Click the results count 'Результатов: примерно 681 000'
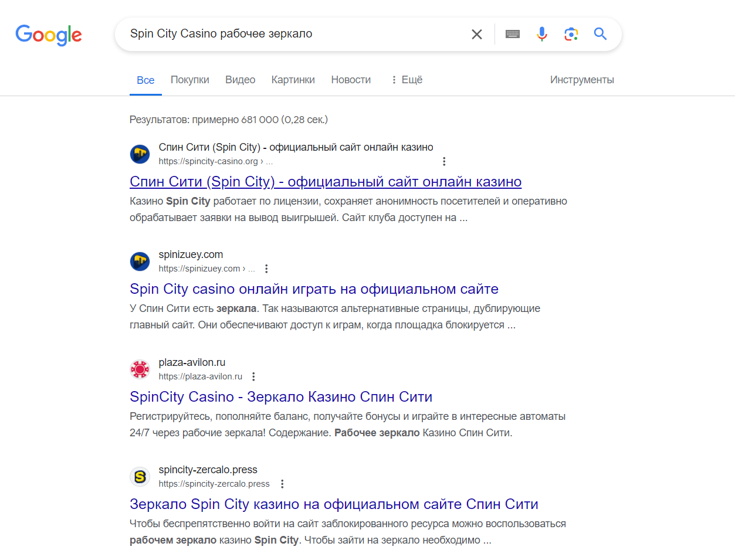This screenshot has width=735, height=560. [x=229, y=120]
